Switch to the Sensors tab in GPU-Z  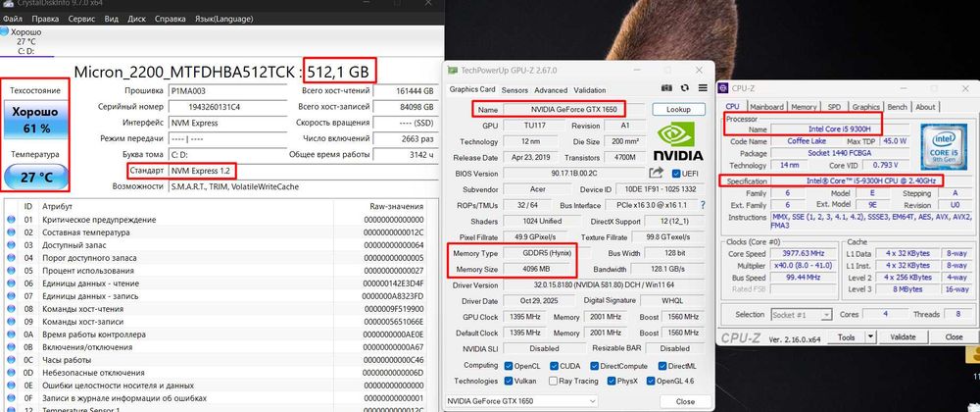tap(514, 90)
